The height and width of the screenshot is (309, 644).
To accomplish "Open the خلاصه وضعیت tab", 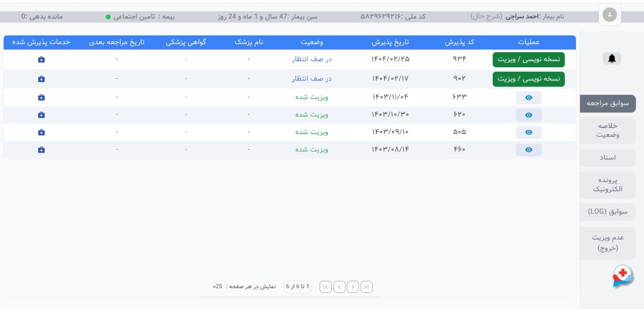I will tap(608, 131).
